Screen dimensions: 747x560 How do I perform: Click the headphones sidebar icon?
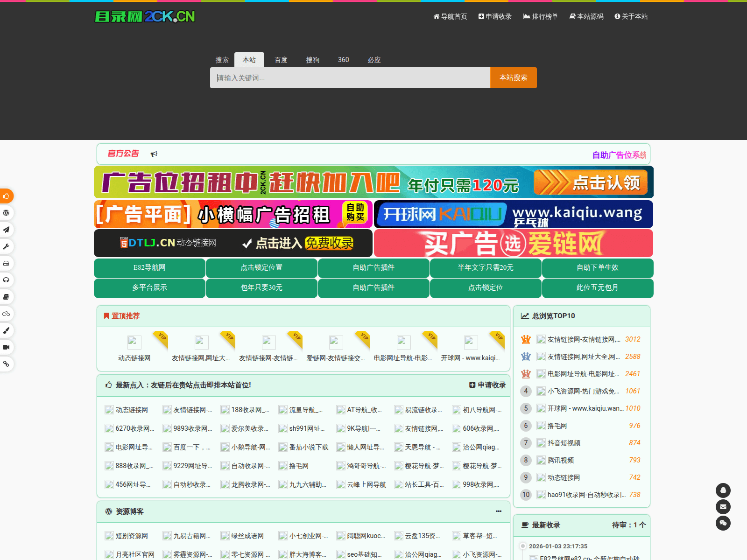(7, 280)
